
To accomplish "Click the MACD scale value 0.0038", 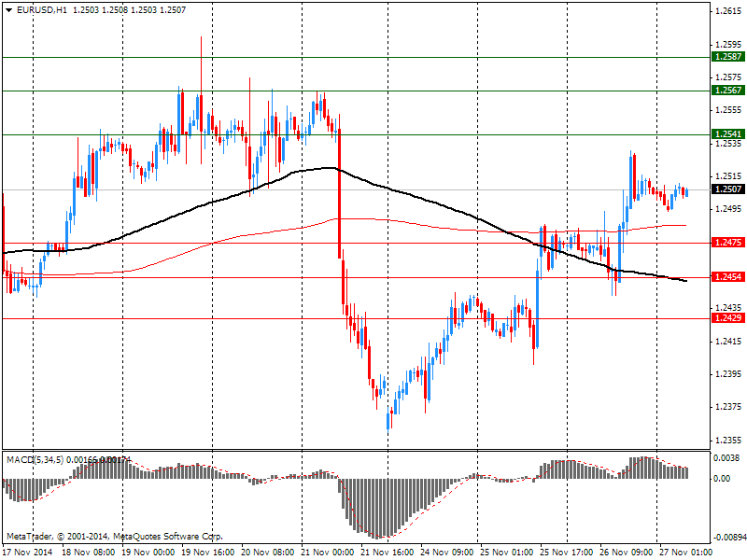I will pyautogui.click(x=727, y=458).
